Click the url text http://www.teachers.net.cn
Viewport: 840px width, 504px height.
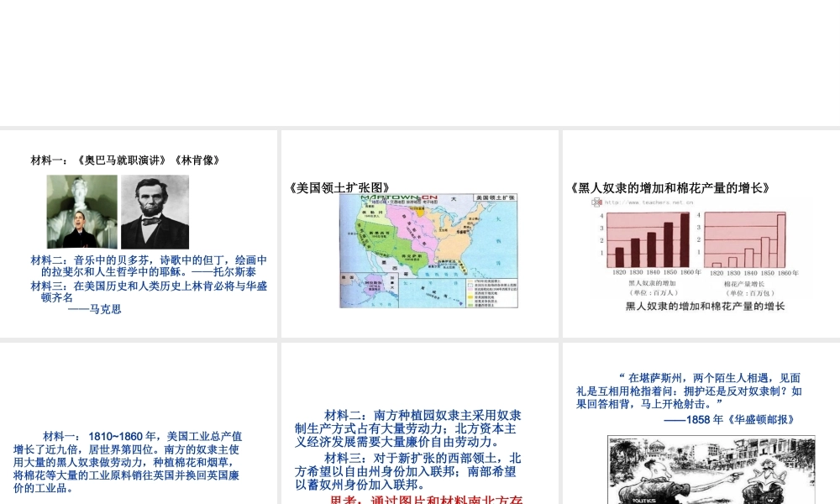coord(648,202)
